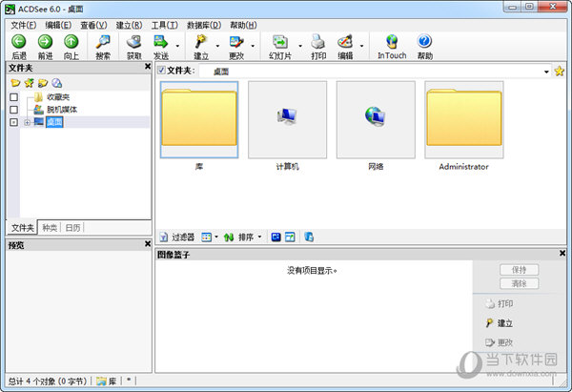Click the blue documents icon in browser toolbar
Image resolution: width=572 pixels, height=392 pixels.
click(x=309, y=237)
